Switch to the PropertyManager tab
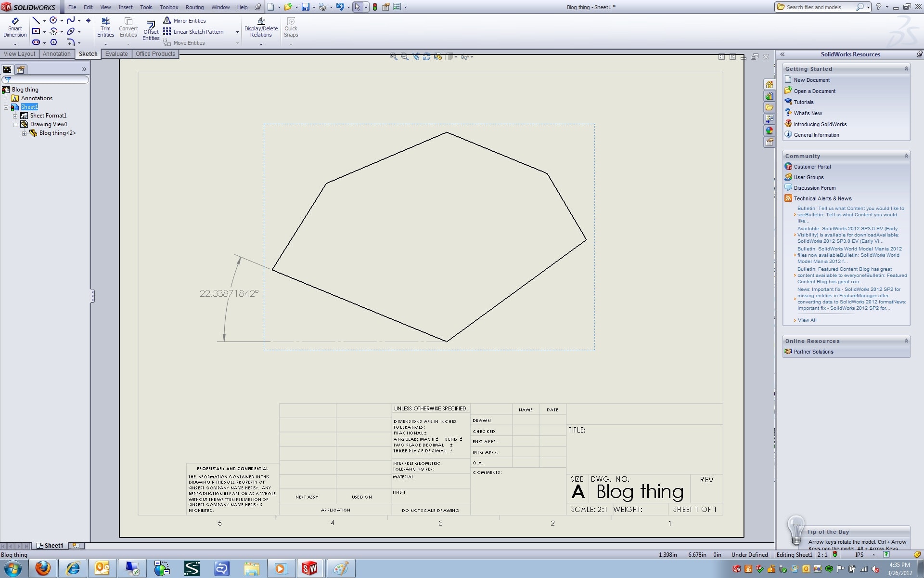924x578 pixels. pos(21,69)
